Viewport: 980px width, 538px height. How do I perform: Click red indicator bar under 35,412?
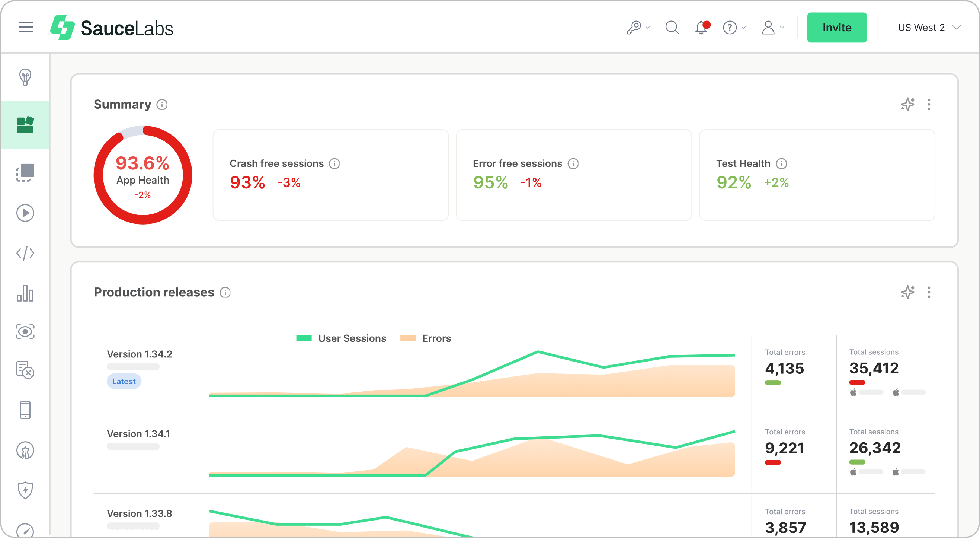pos(857,382)
